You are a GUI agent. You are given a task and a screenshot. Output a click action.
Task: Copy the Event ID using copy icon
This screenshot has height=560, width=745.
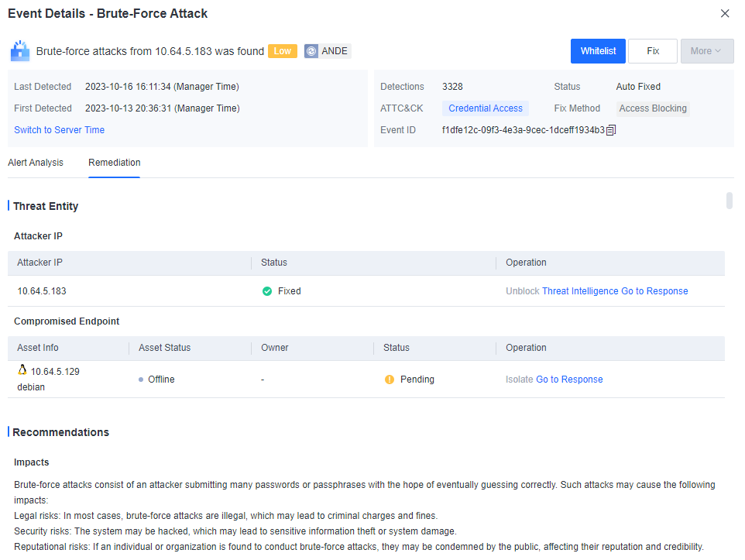tap(611, 130)
